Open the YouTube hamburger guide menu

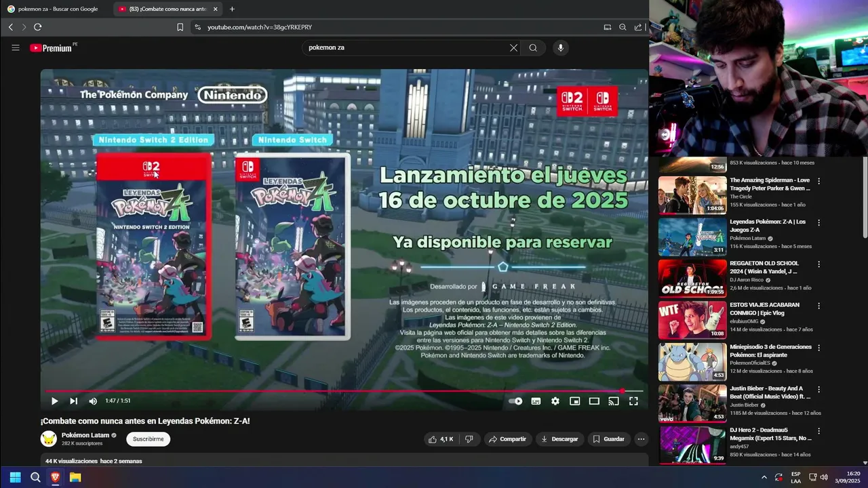coord(16,47)
